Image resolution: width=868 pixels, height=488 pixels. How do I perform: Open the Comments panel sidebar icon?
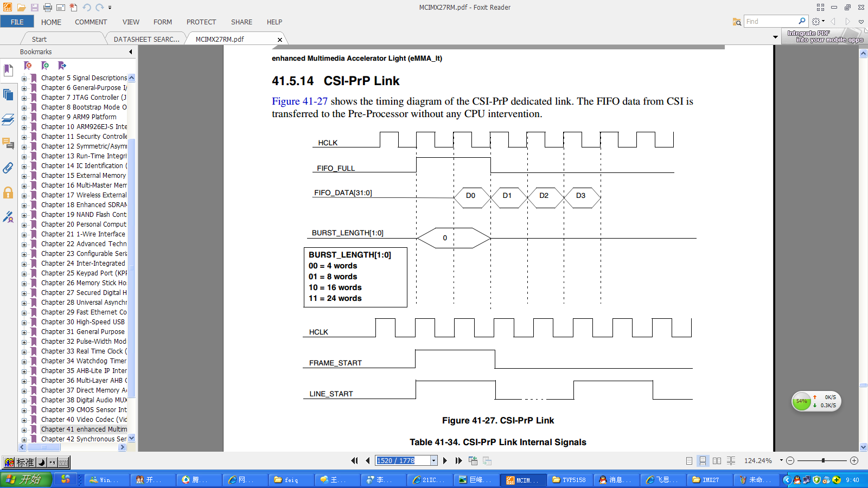point(8,144)
